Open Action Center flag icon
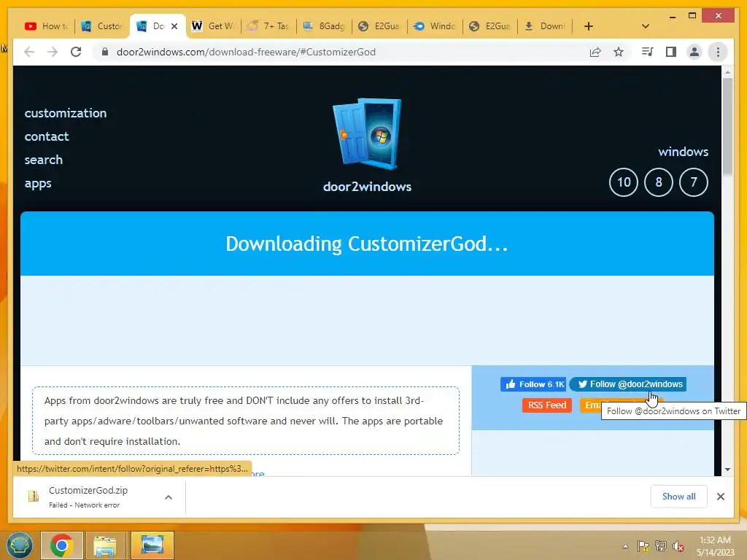This screenshot has height=560, width=747. [x=643, y=546]
